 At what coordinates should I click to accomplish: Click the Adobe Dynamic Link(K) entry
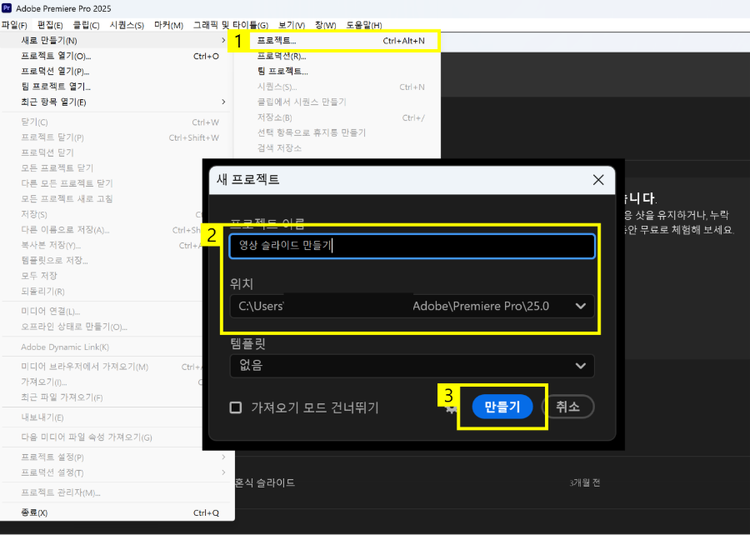103,347
